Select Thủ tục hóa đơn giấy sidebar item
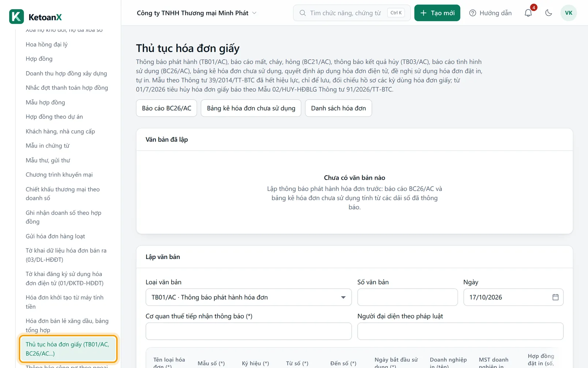 coord(68,349)
